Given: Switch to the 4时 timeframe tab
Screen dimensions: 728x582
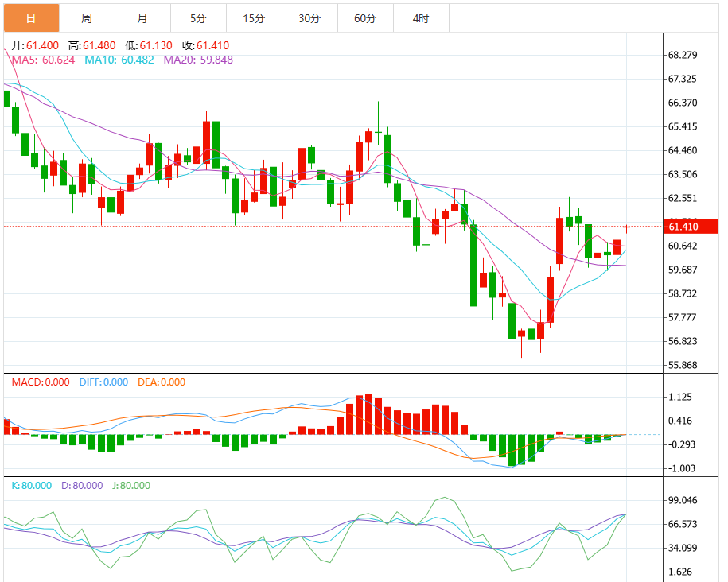Looking at the screenshot, I should tap(421, 17).
